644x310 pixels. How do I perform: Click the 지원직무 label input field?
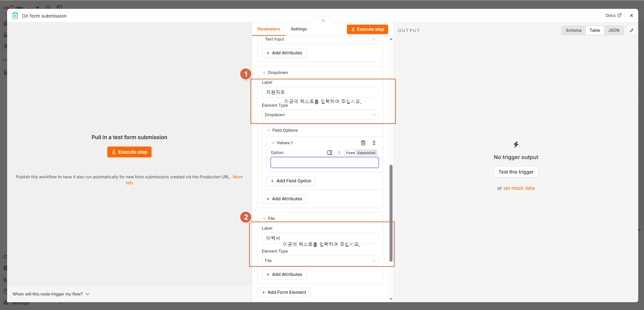[320, 92]
